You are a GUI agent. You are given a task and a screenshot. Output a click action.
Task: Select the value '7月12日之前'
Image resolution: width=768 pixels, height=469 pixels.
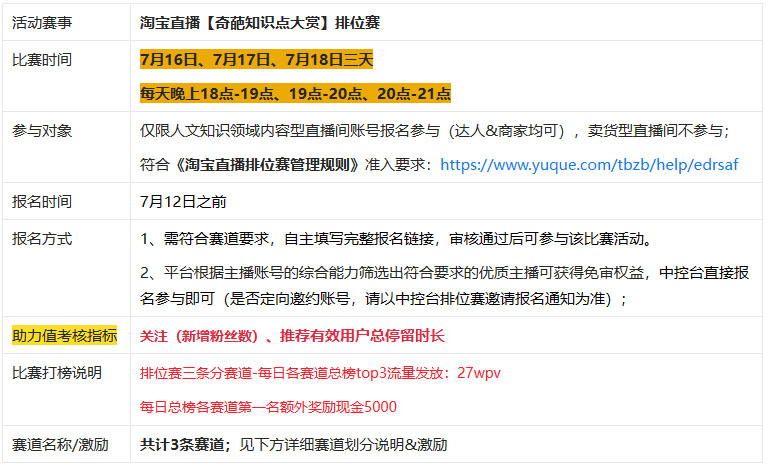point(183,202)
